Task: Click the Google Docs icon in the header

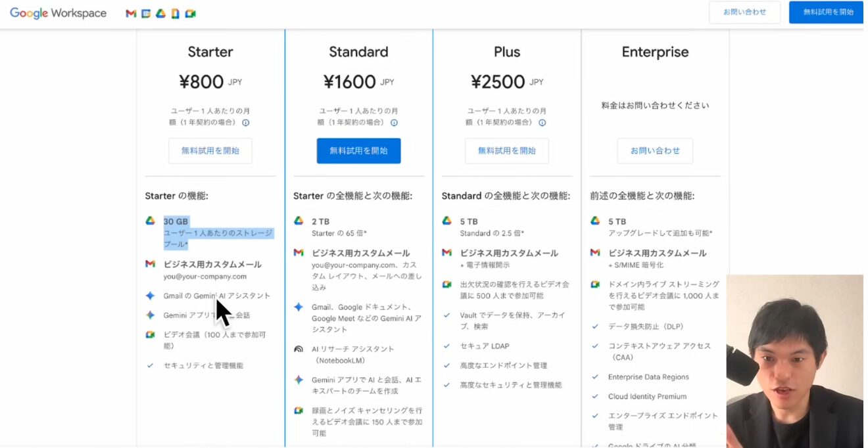Action: [175, 13]
